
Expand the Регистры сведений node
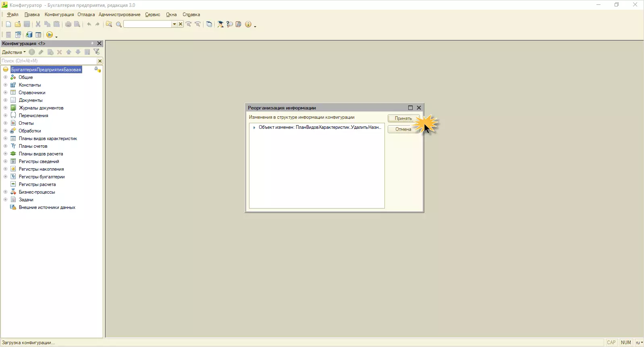[5, 161]
